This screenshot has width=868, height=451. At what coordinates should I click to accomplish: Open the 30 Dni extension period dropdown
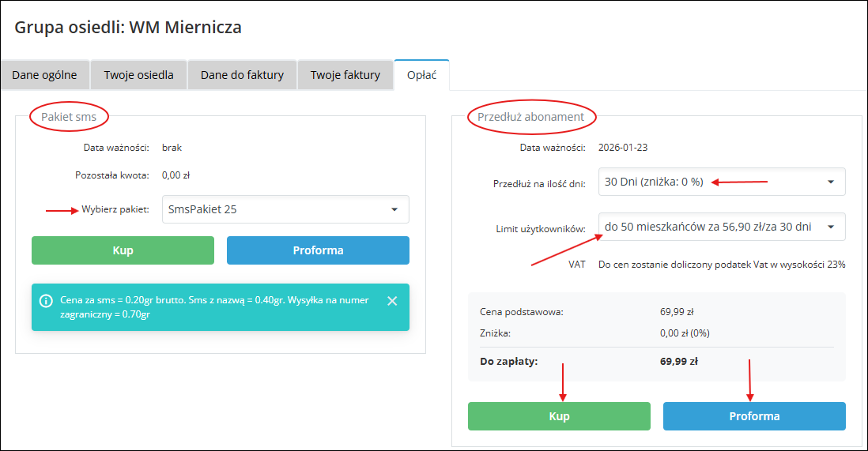pos(721,182)
